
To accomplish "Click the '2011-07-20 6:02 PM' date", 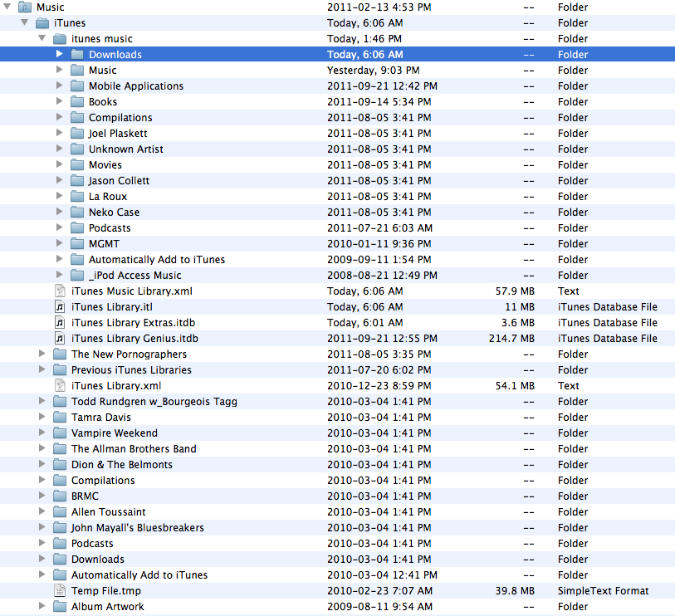I will 379,369.
